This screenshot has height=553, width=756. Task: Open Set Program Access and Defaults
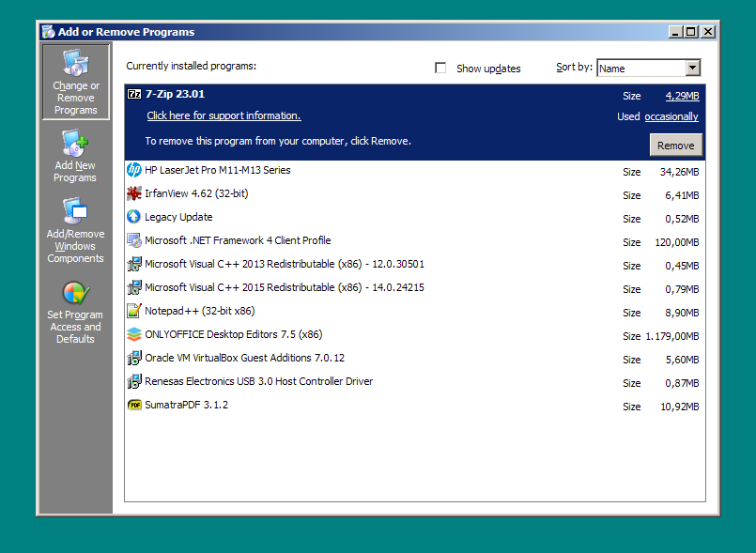(75, 313)
